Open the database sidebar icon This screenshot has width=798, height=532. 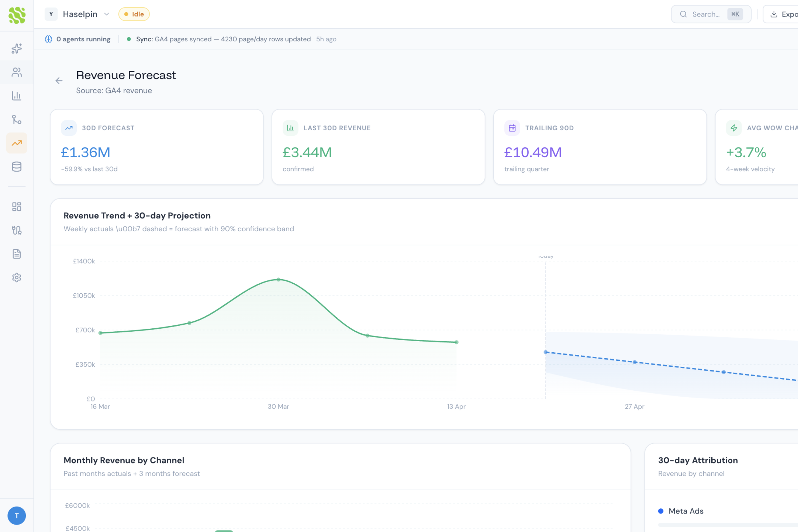point(17,167)
